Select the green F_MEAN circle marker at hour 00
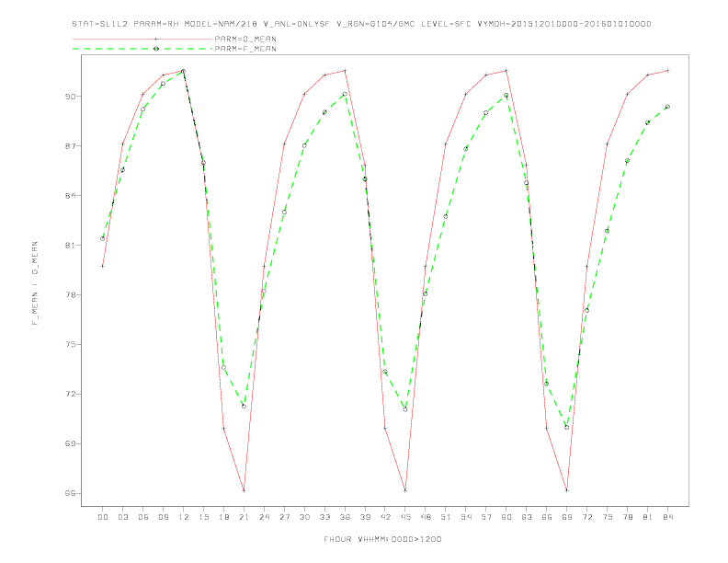Viewport: 728px width, 563px height. [x=103, y=239]
